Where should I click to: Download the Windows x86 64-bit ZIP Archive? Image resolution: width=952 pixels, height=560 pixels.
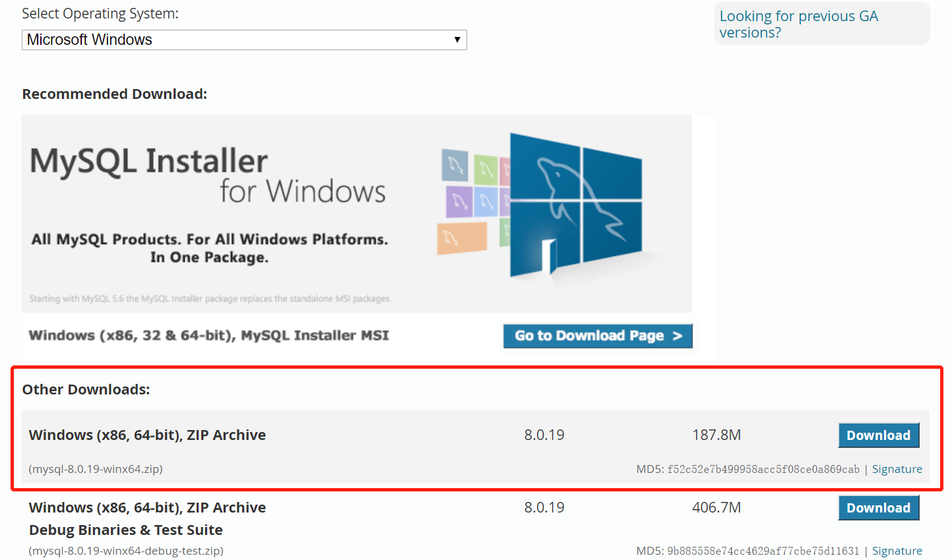coord(878,435)
